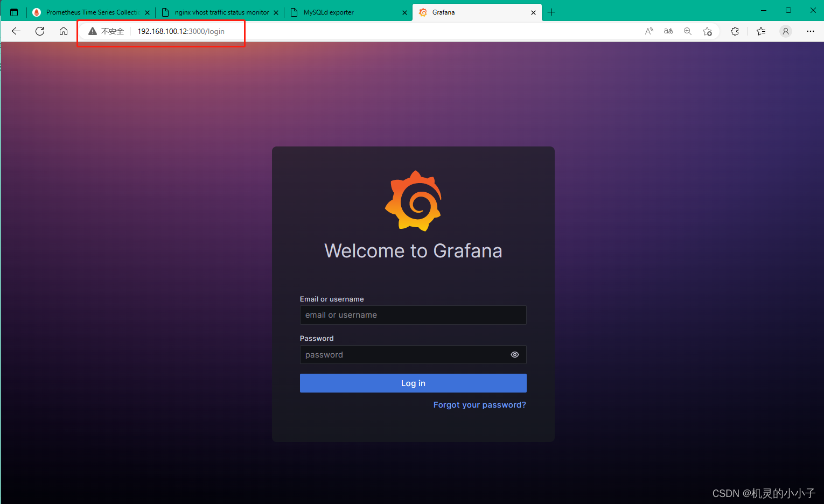824x504 pixels.
Task: Open the tab actions menu icon
Action: (14, 12)
